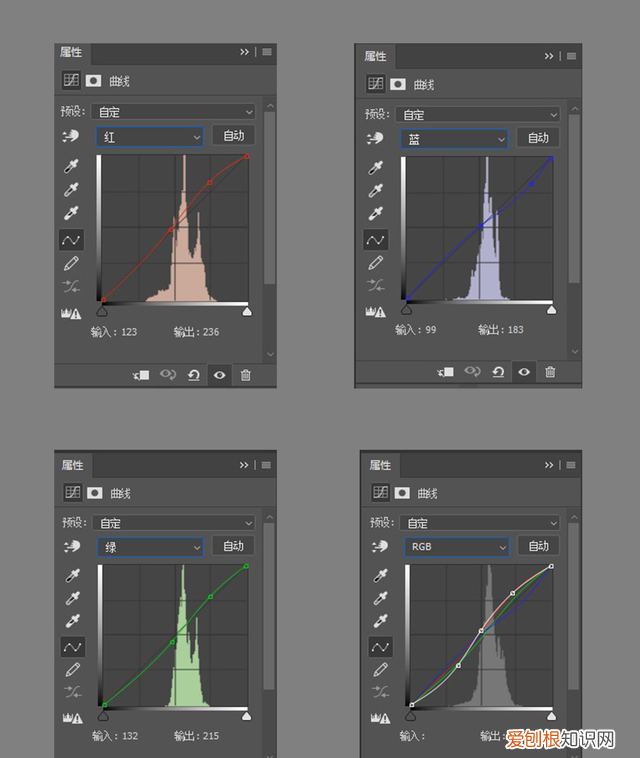The height and width of the screenshot is (758, 640).
Task: Click the clip-to-layer icon in Red curves panel
Action: click(140, 375)
